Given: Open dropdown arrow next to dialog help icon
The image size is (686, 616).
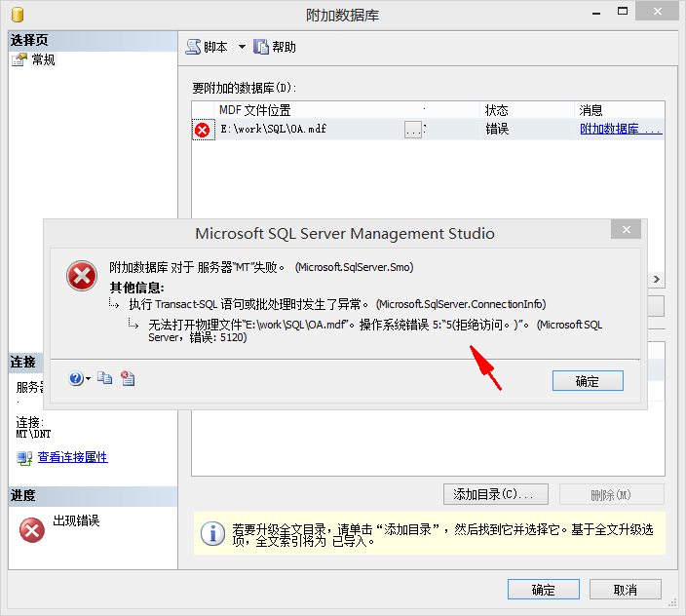Looking at the screenshot, I should (x=88, y=378).
